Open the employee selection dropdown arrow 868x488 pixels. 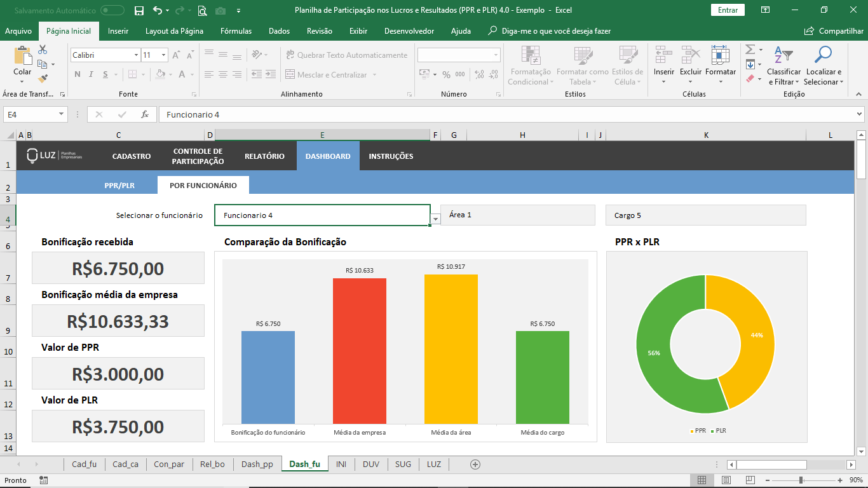click(x=435, y=219)
